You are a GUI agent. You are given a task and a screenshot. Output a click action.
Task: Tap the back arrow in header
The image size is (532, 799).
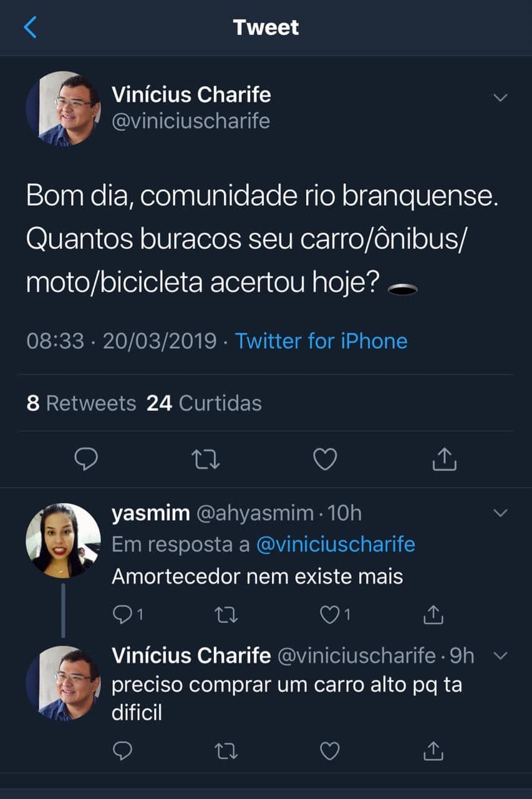tap(30, 27)
